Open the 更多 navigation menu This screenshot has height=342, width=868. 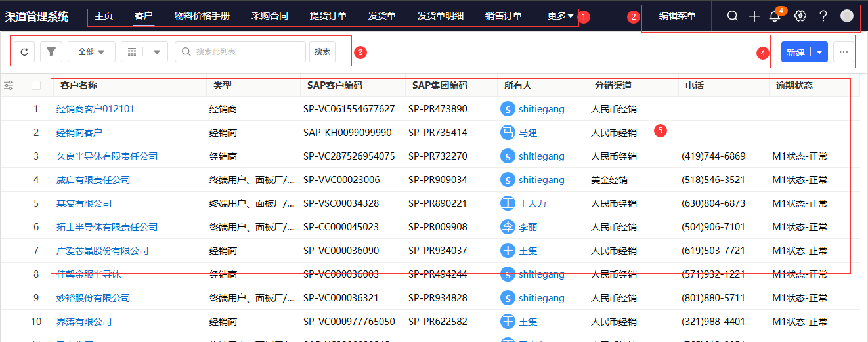pyautogui.click(x=559, y=16)
